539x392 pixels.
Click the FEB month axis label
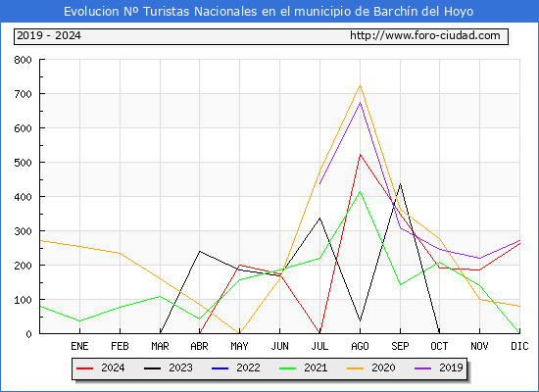[120, 346]
